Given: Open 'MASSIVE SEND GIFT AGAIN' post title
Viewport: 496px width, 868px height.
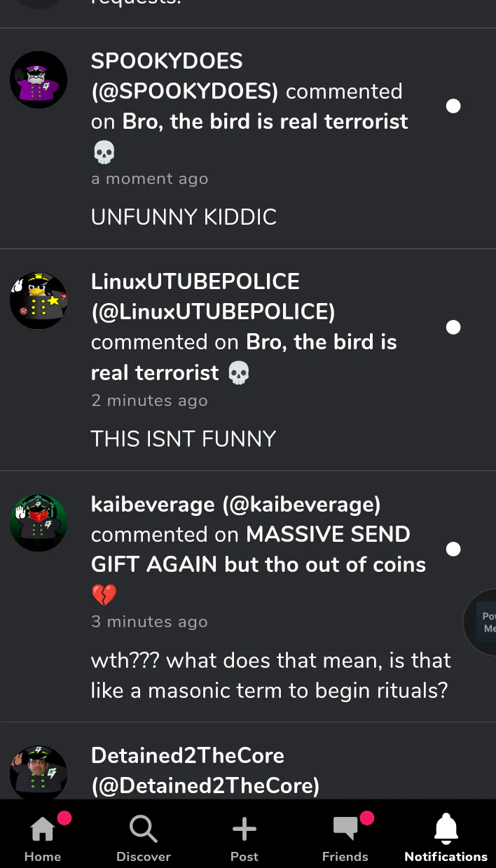Looking at the screenshot, I should [x=259, y=549].
